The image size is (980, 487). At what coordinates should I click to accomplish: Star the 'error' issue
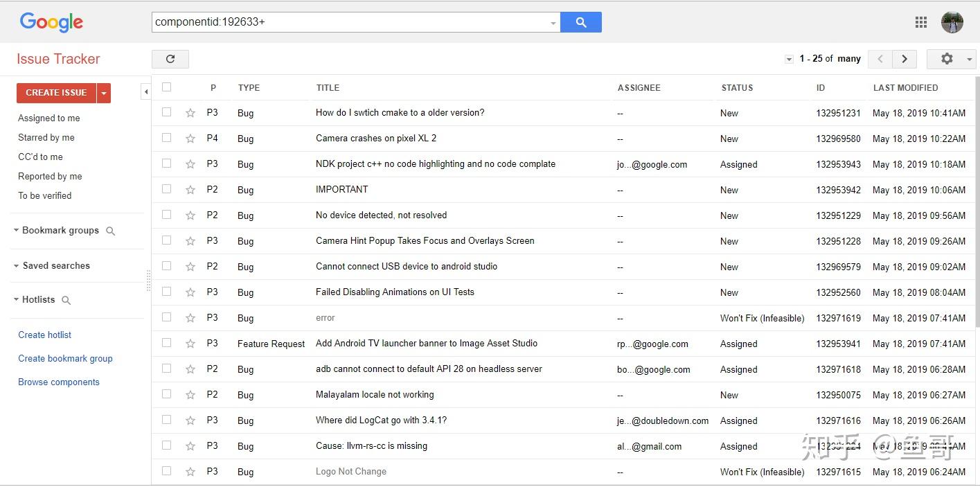190,318
